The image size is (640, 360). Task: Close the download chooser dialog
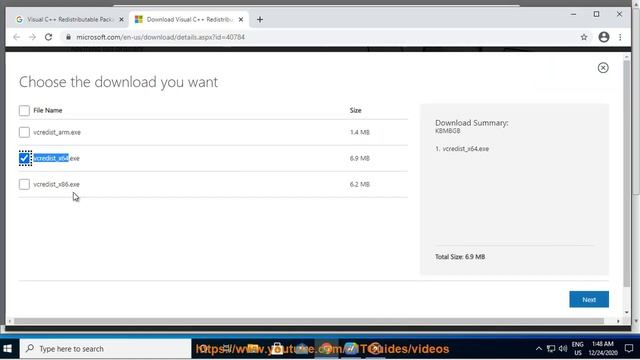coord(603,68)
